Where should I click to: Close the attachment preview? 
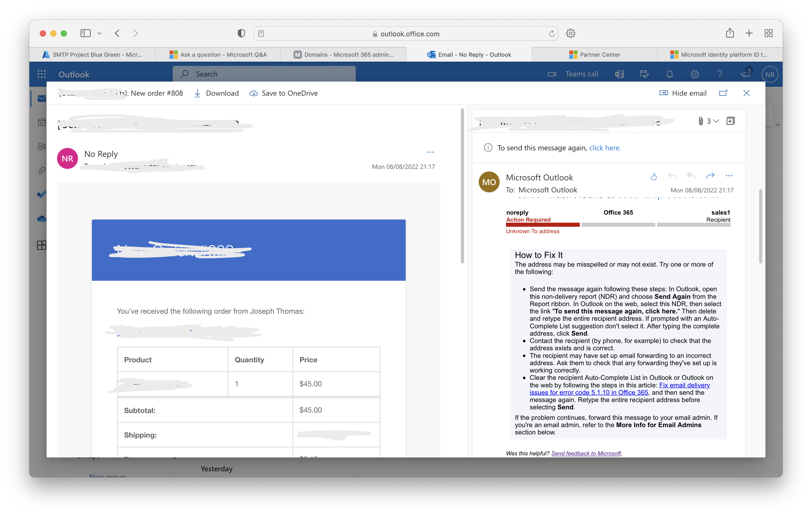pyautogui.click(x=746, y=93)
